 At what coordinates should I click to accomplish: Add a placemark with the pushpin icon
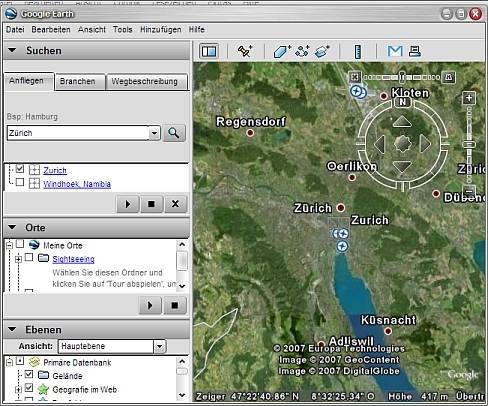(245, 51)
